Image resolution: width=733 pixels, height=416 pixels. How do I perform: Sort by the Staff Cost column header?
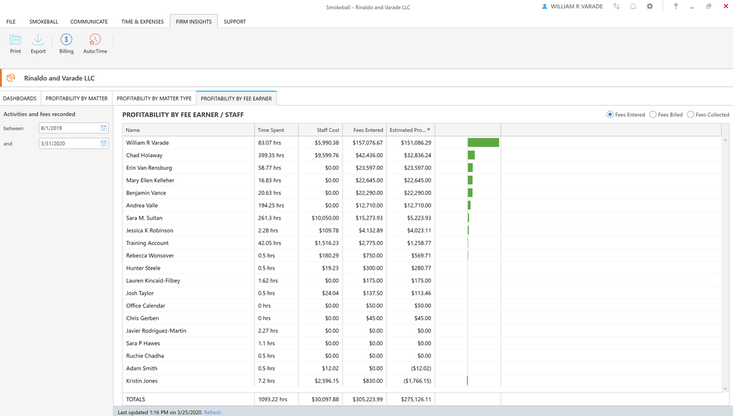(320, 130)
